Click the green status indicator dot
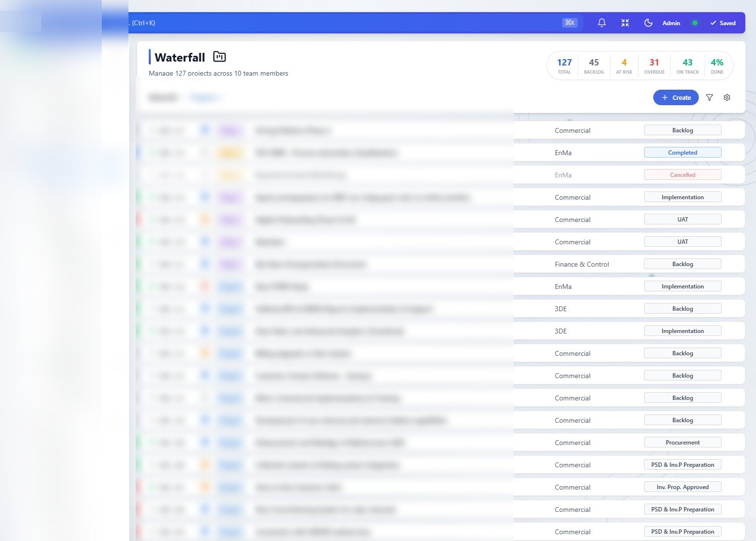Viewport: 756px width, 541px height. (694, 23)
